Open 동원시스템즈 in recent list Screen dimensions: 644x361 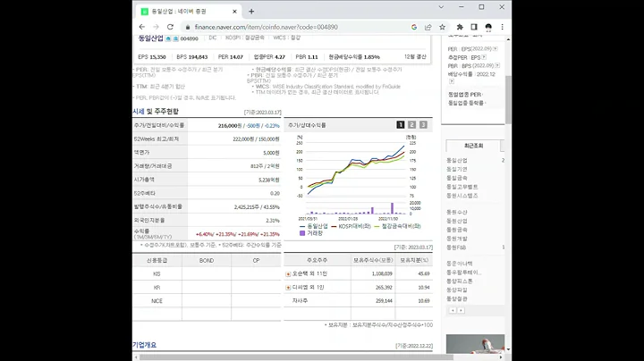(462, 196)
